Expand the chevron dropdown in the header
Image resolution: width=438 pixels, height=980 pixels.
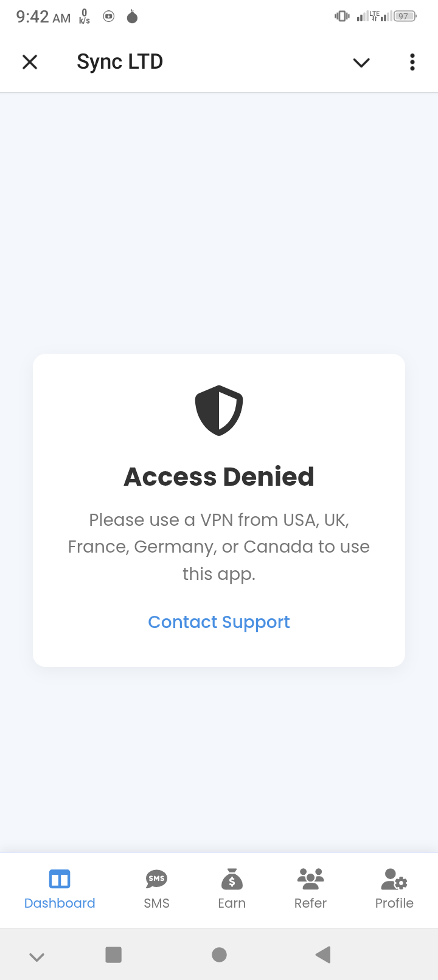(x=361, y=63)
